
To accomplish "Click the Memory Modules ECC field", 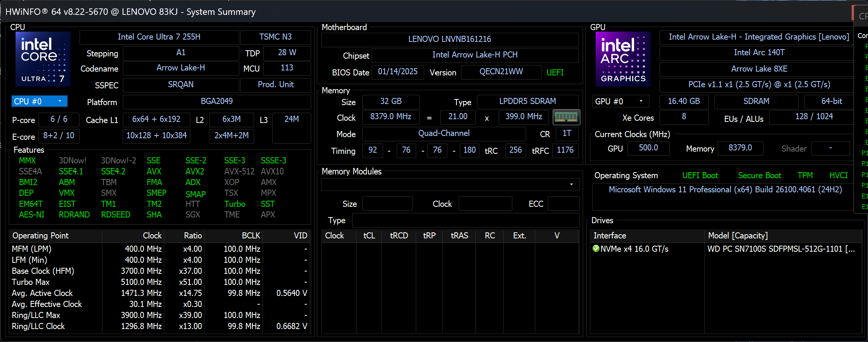I will coord(563,204).
